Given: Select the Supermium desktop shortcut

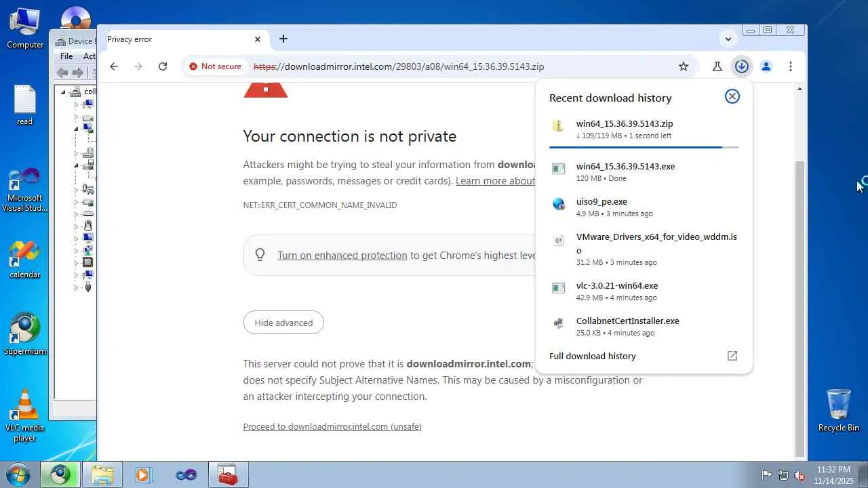Looking at the screenshot, I should click(25, 334).
